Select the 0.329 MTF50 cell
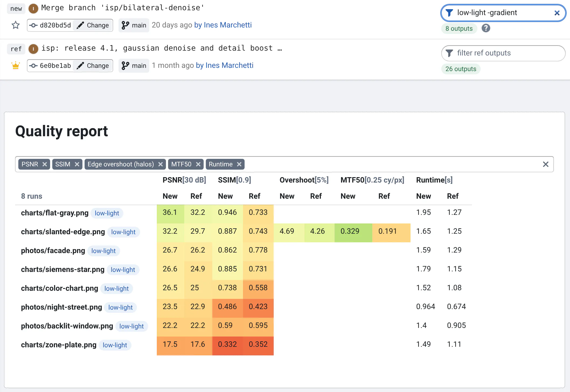Image resolution: width=570 pixels, height=392 pixels. pyautogui.click(x=353, y=233)
